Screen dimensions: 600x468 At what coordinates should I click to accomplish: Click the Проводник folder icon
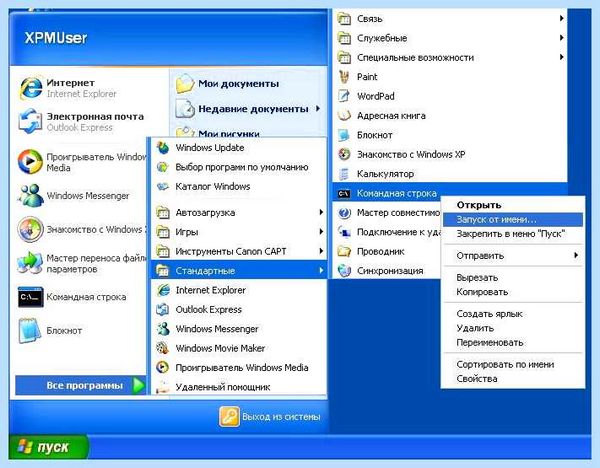[344, 251]
